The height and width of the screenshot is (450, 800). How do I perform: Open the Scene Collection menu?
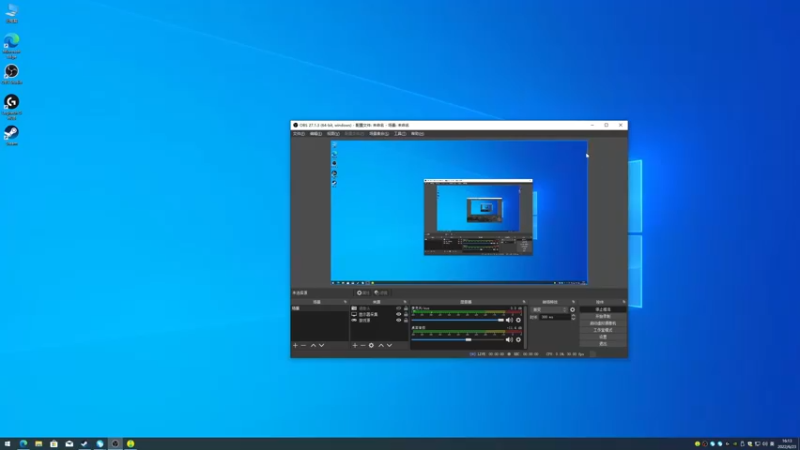click(379, 134)
